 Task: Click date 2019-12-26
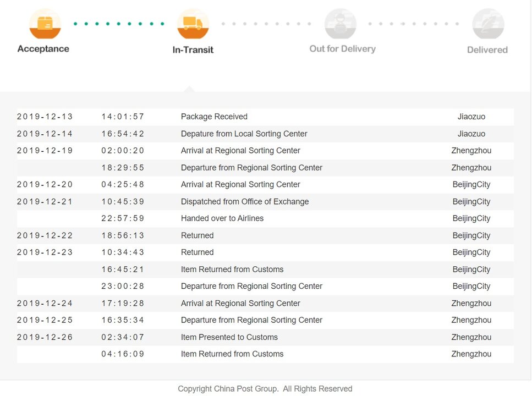click(45, 337)
